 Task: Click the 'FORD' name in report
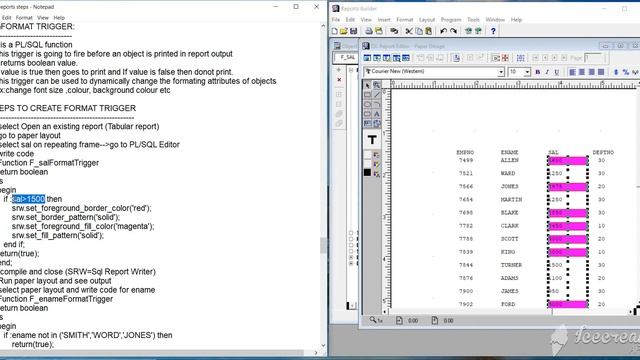click(x=508, y=304)
